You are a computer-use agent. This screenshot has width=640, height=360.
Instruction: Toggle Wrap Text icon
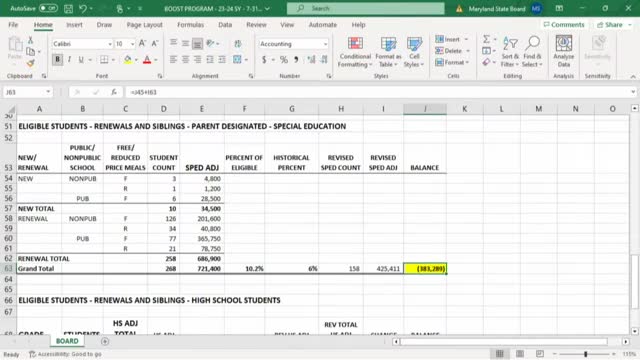click(x=238, y=43)
